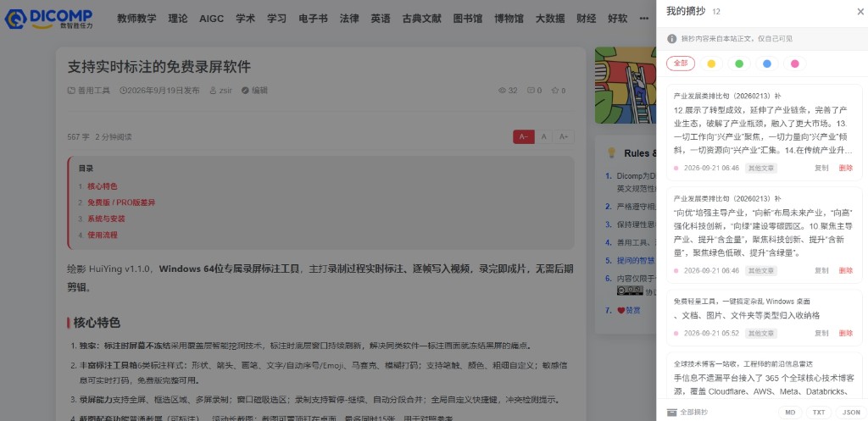This screenshot has height=421, width=868.
Task: Delete the excerpt starting 12.展示了转型成效
Action: coord(846,169)
